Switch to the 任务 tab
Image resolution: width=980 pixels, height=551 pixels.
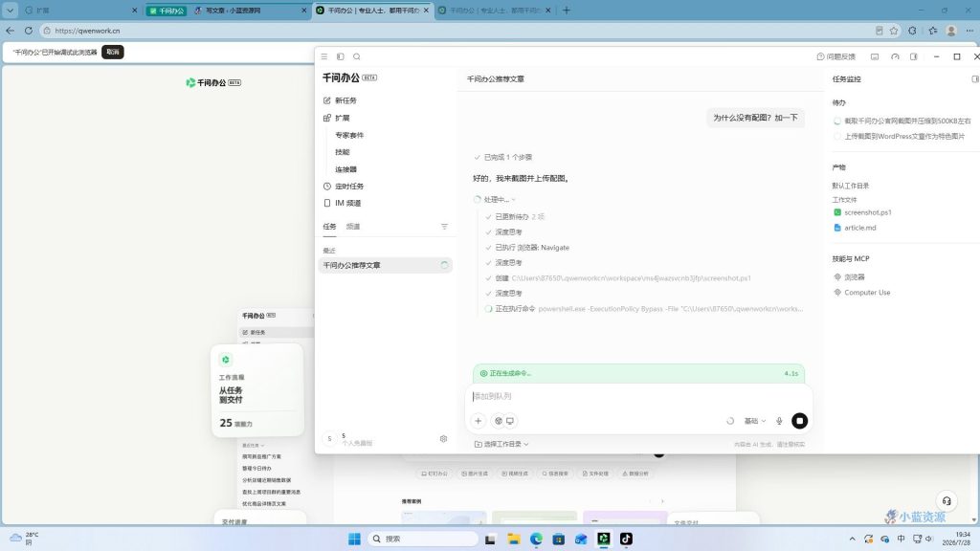[x=329, y=227]
